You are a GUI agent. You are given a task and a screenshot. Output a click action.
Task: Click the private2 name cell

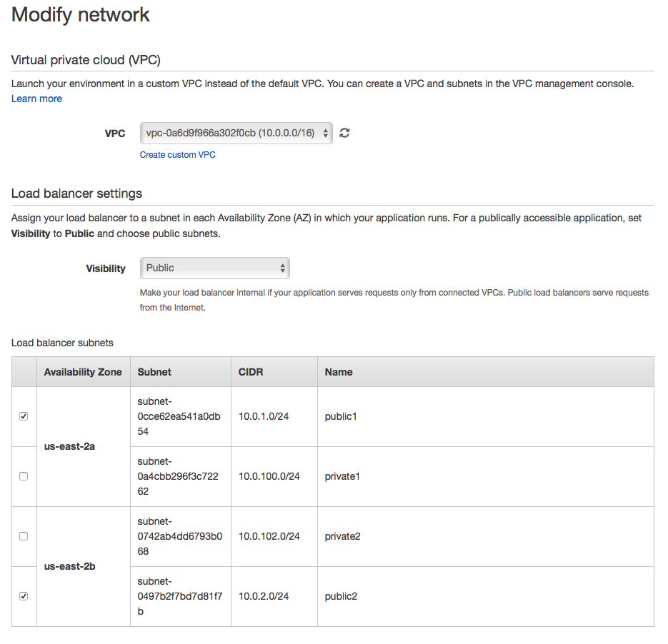coord(342,536)
